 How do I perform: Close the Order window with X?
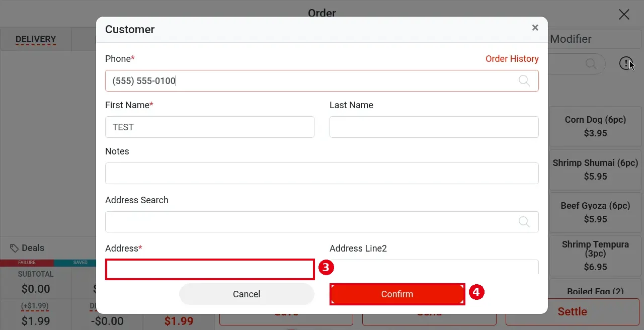[x=624, y=14]
